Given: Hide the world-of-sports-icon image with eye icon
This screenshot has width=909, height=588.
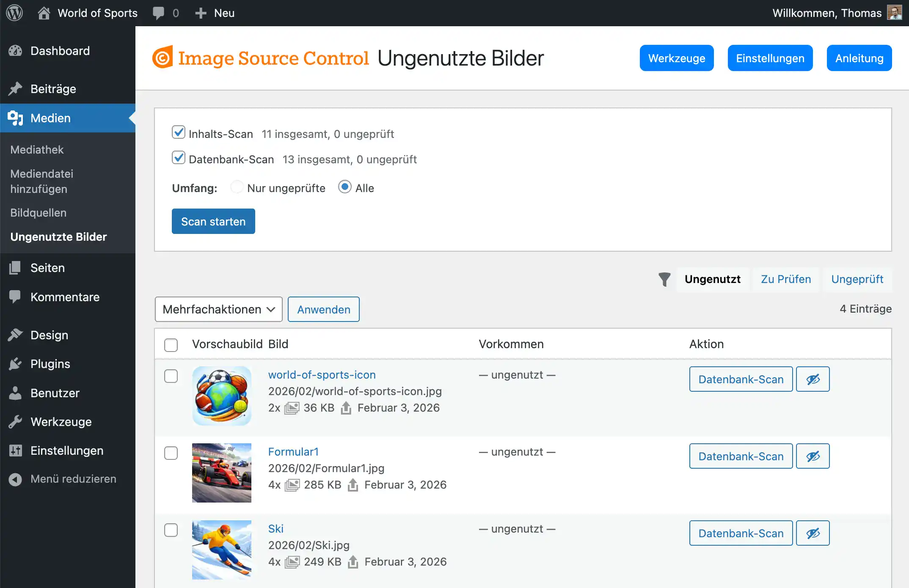Looking at the screenshot, I should [813, 379].
